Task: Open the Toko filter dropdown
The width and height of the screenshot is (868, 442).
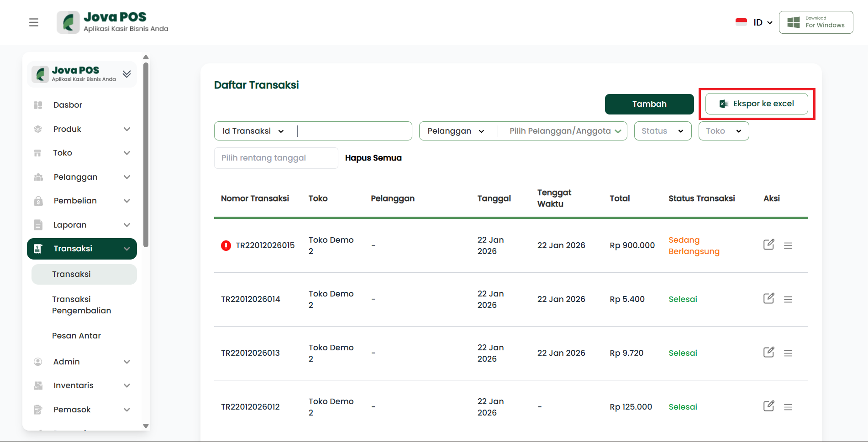Action: point(723,131)
